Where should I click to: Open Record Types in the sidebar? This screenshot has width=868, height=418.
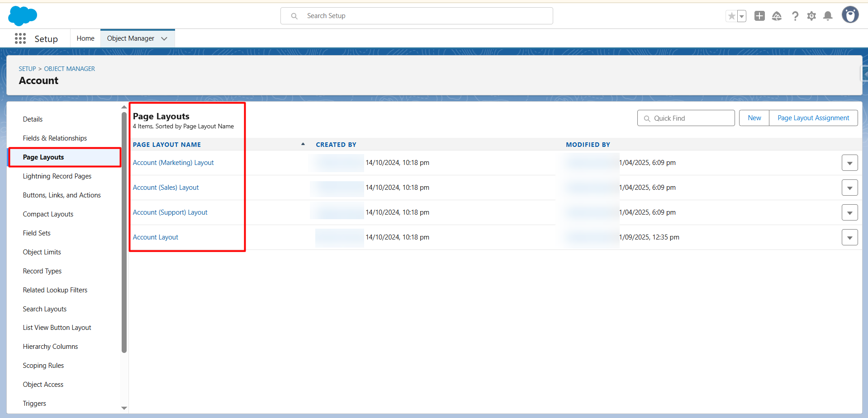coord(42,271)
